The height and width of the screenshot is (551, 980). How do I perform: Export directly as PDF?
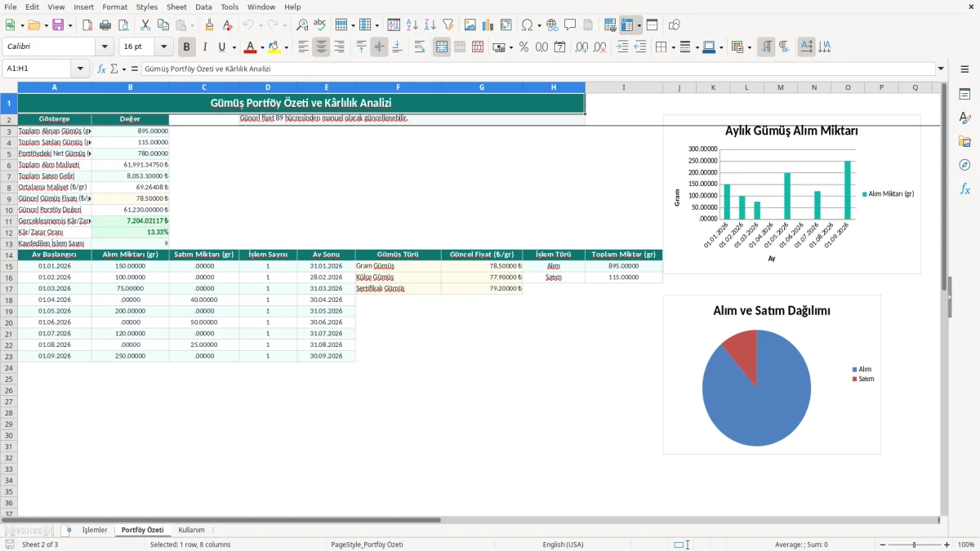tap(87, 25)
